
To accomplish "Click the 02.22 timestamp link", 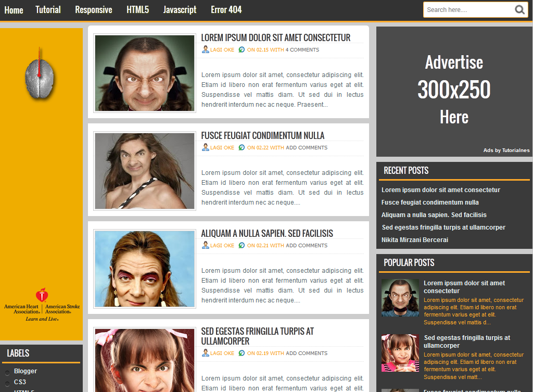I will (262, 147).
